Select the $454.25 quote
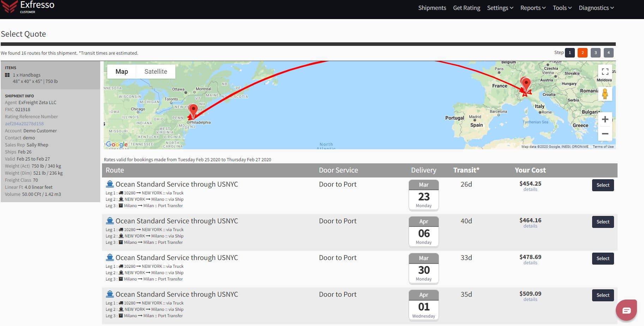This screenshot has width=644, height=326. (x=603, y=185)
